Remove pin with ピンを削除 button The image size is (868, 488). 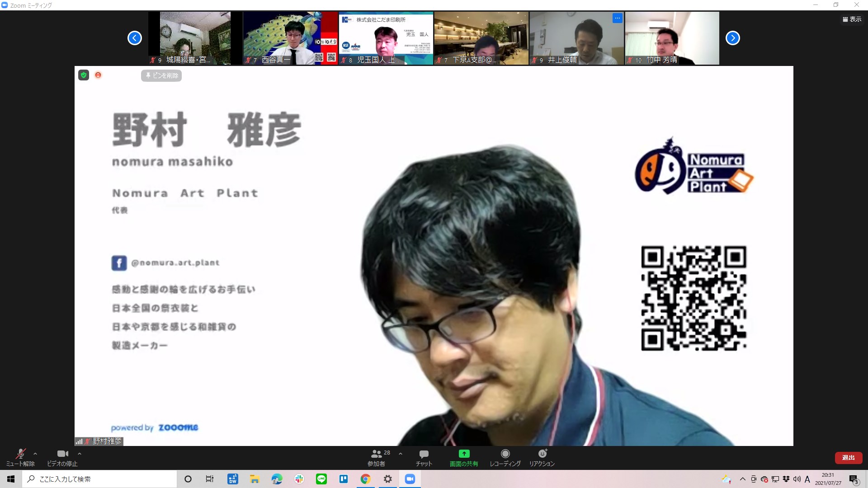pos(161,75)
